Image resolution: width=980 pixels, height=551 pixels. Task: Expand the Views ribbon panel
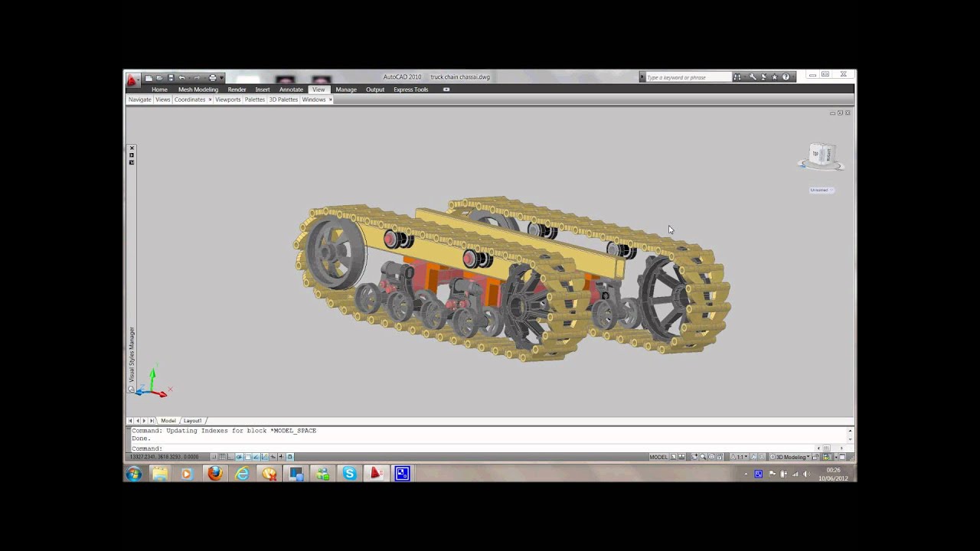point(163,99)
